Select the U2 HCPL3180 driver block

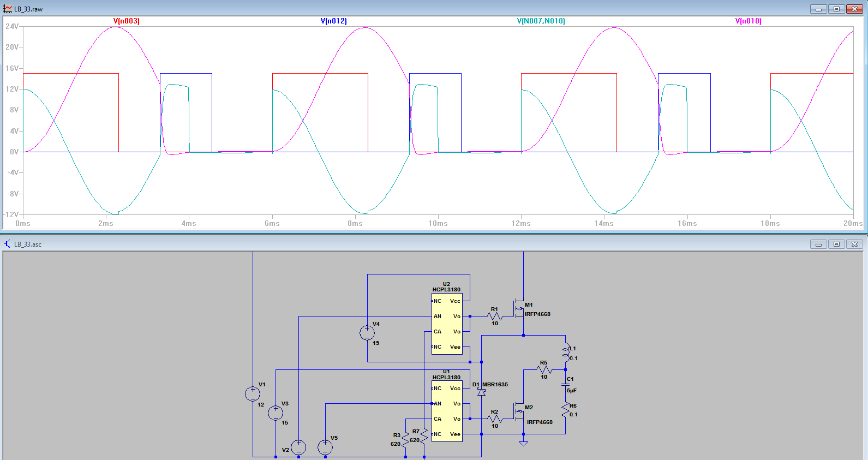point(446,324)
